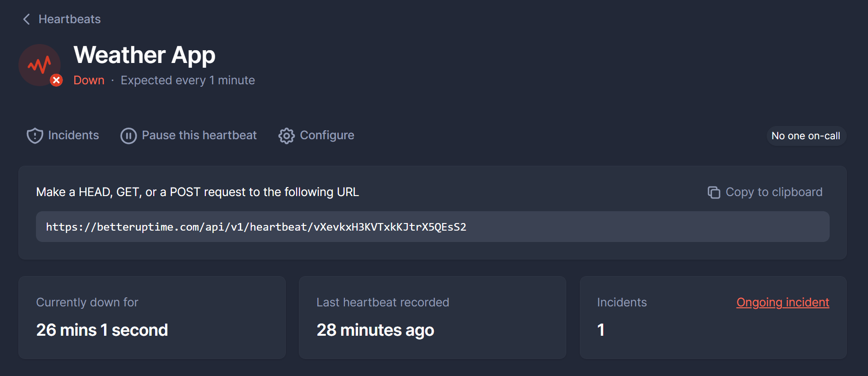Viewport: 868px width, 376px height.
Task: Click the back chevron beside Heartbeats
Action: [26, 19]
